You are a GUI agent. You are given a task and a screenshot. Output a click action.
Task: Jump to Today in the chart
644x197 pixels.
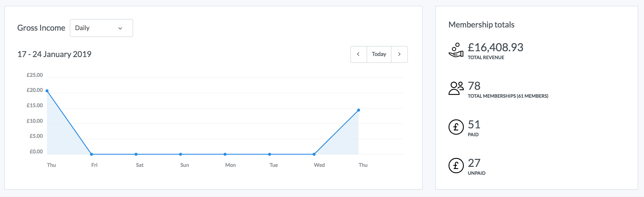(x=379, y=54)
